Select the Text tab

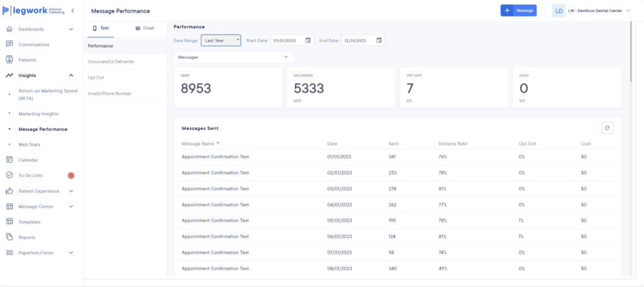(x=101, y=28)
